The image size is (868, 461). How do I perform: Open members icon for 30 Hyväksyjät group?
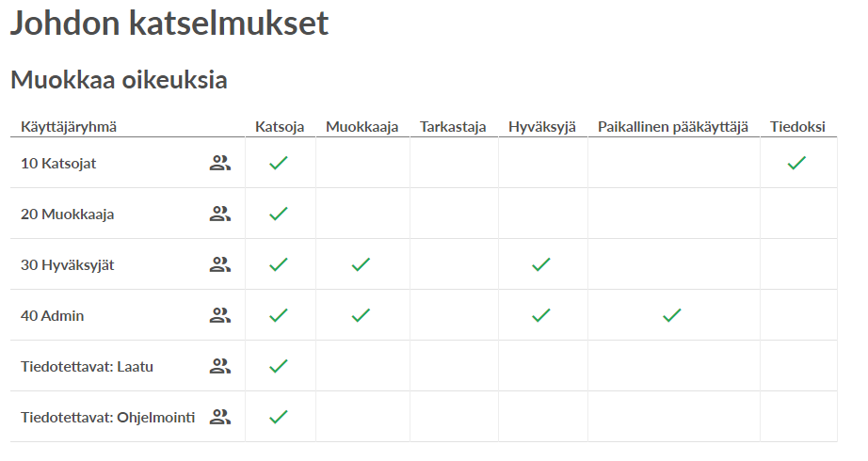click(219, 265)
